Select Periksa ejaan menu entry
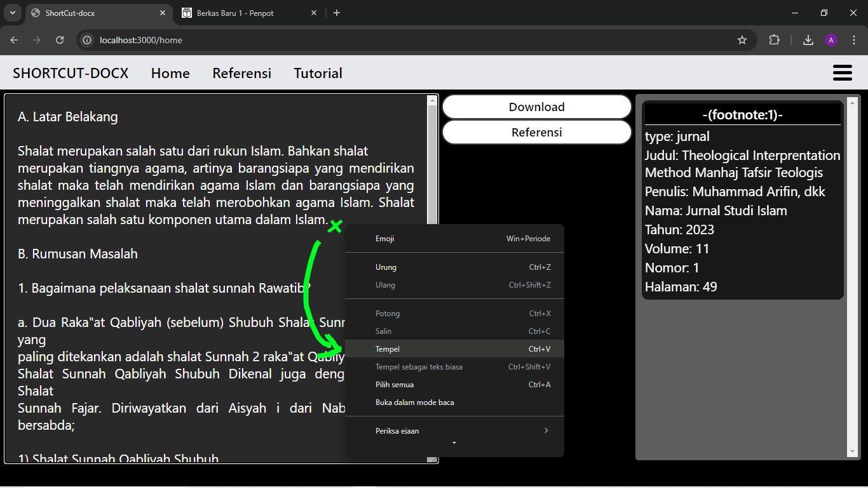 click(x=454, y=430)
